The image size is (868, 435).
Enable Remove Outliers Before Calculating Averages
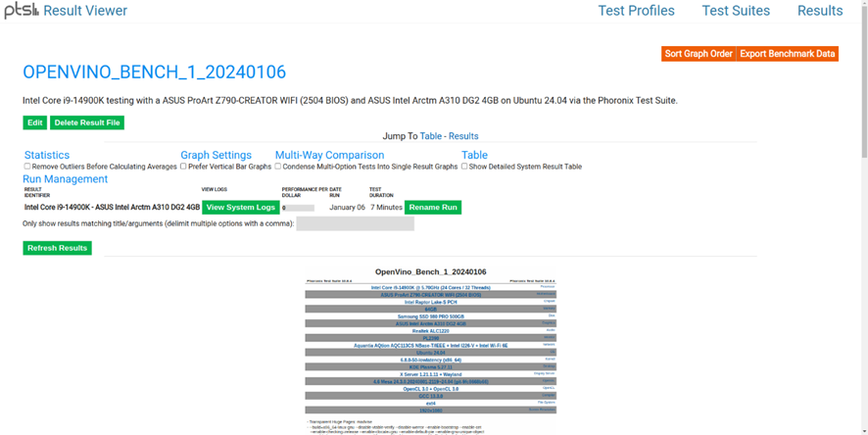(27, 166)
